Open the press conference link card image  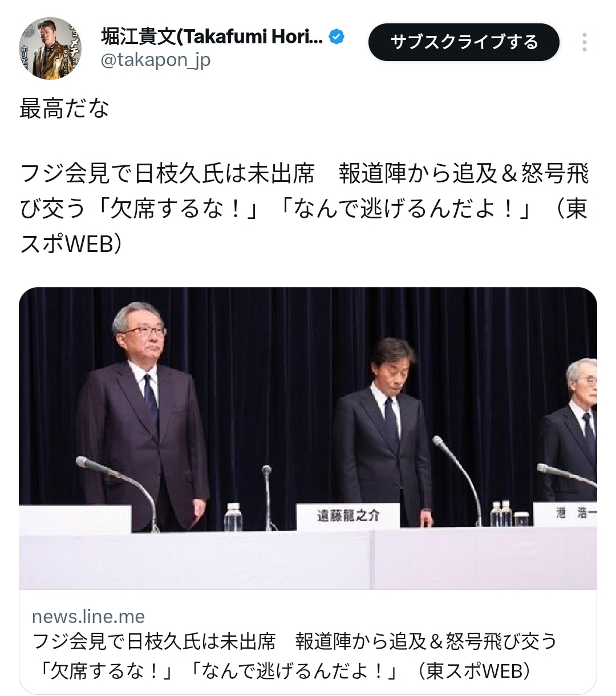pyautogui.click(x=308, y=438)
